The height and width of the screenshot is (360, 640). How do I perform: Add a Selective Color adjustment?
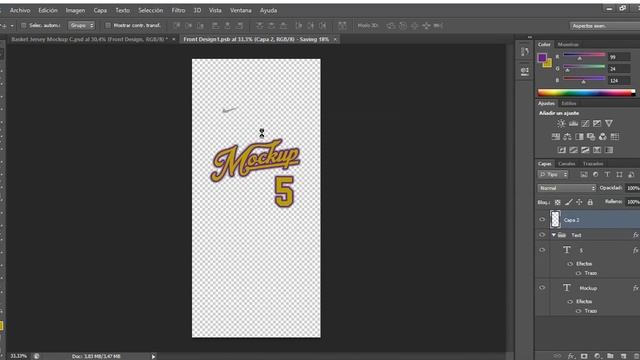coord(597,150)
